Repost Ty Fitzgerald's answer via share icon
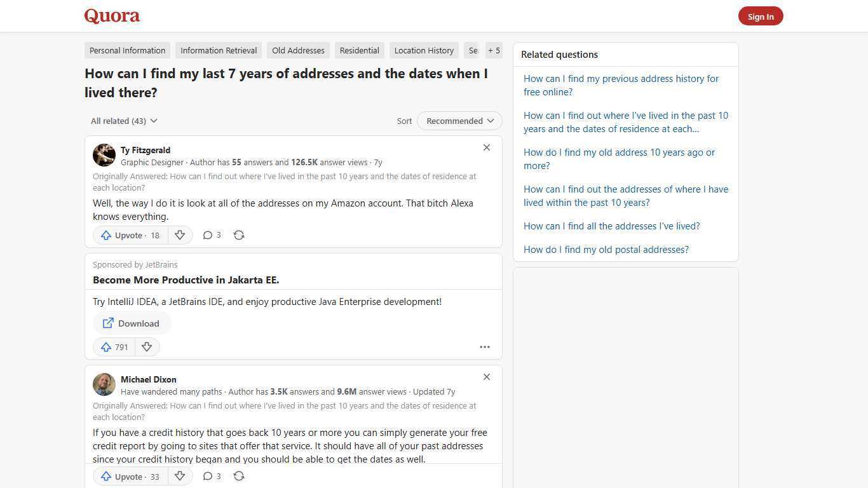The width and height of the screenshot is (868, 488). [239, 235]
